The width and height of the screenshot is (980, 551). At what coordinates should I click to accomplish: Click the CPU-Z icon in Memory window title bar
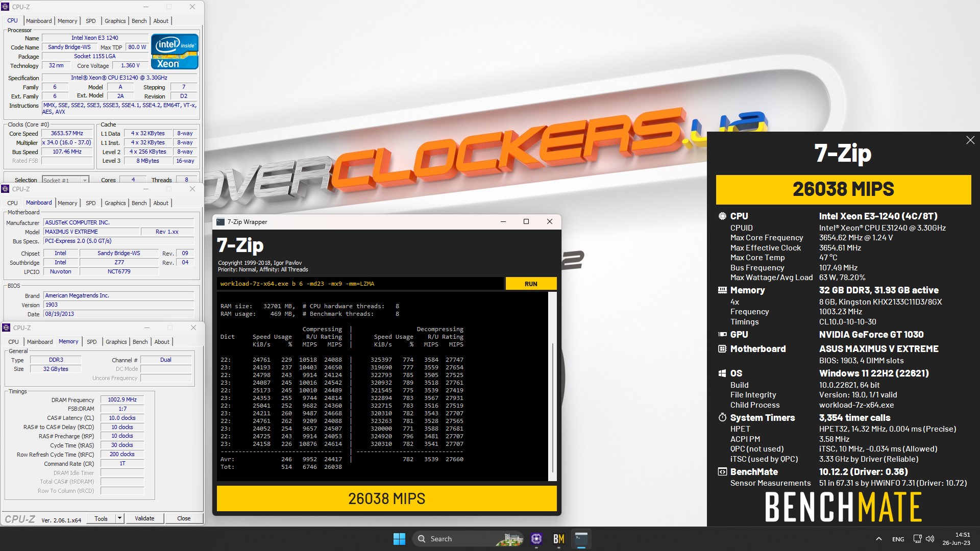[6, 328]
